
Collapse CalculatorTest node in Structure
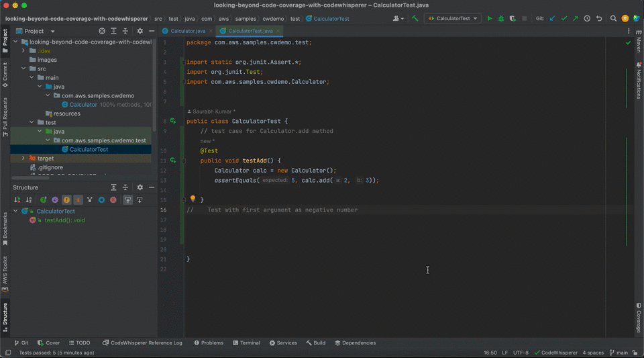(15, 211)
